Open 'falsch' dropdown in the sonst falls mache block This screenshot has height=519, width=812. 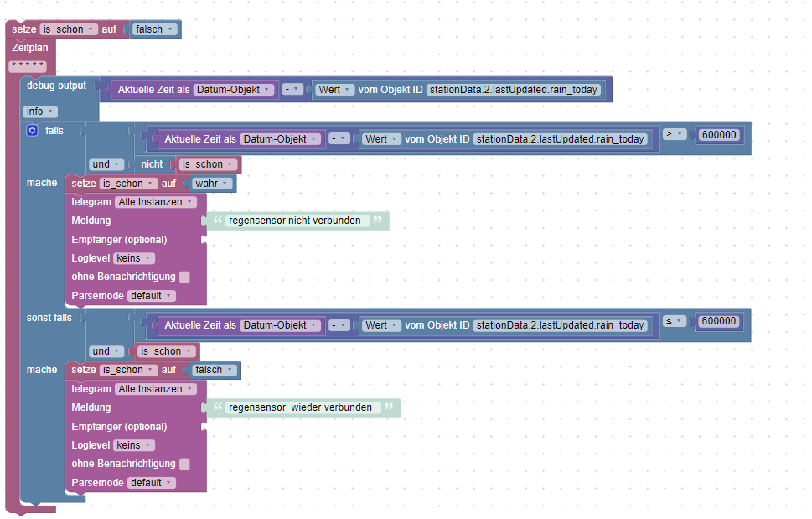pyautogui.click(x=214, y=370)
